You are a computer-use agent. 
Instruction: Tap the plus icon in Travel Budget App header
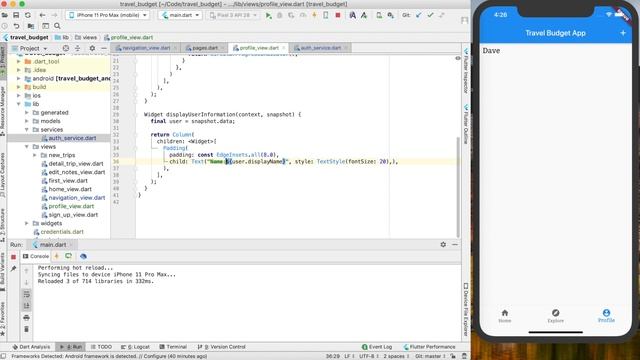pos(623,33)
